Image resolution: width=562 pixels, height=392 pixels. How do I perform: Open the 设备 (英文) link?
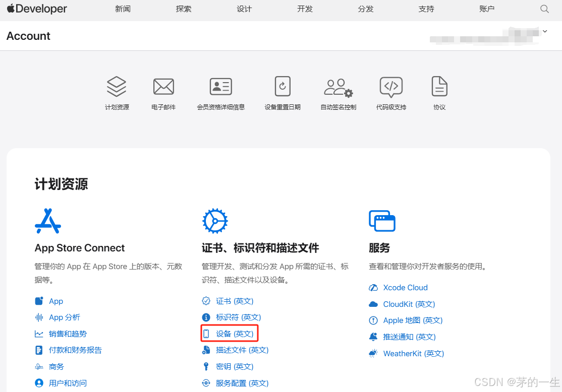point(235,334)
